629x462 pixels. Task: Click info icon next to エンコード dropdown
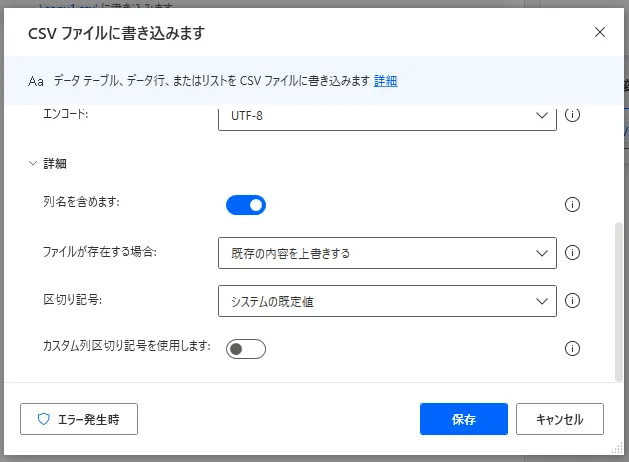(x=573, y=115)
